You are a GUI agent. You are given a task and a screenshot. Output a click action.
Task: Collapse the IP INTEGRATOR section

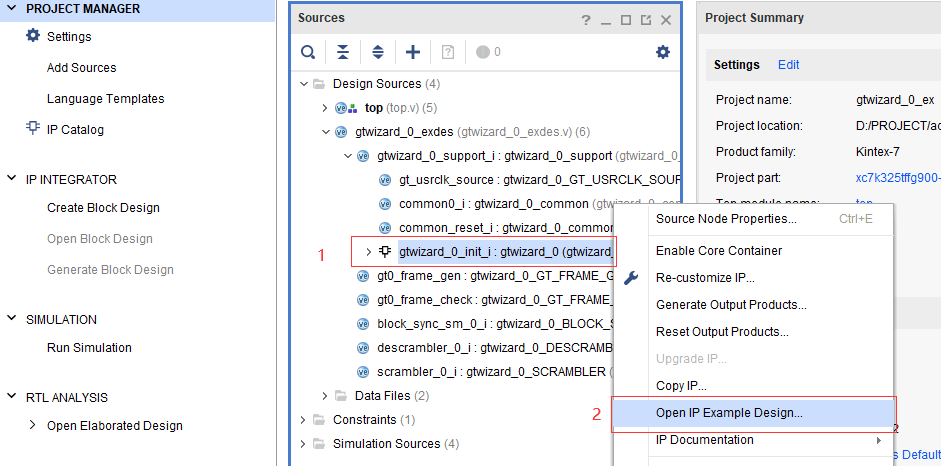tap(12, 179)
